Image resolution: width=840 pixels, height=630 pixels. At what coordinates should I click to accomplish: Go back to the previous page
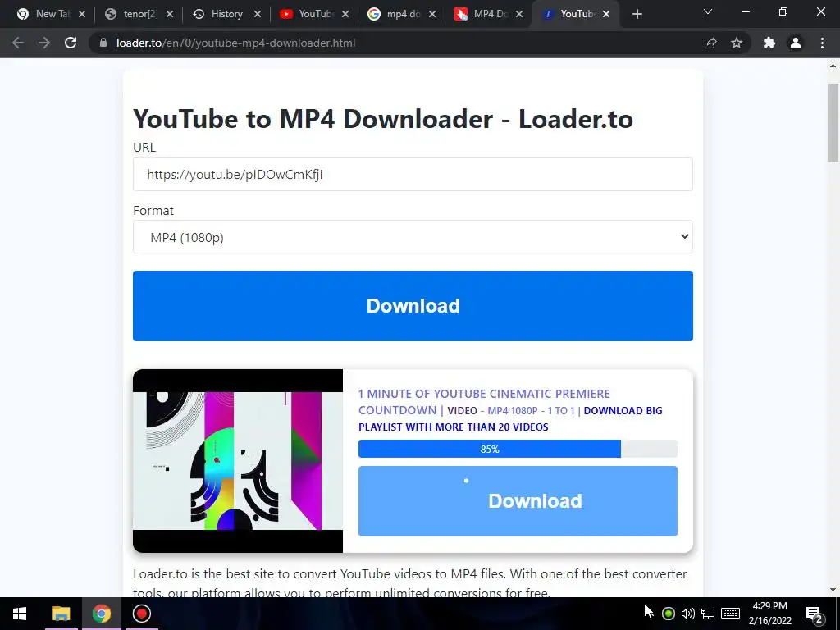coord(18,43)
